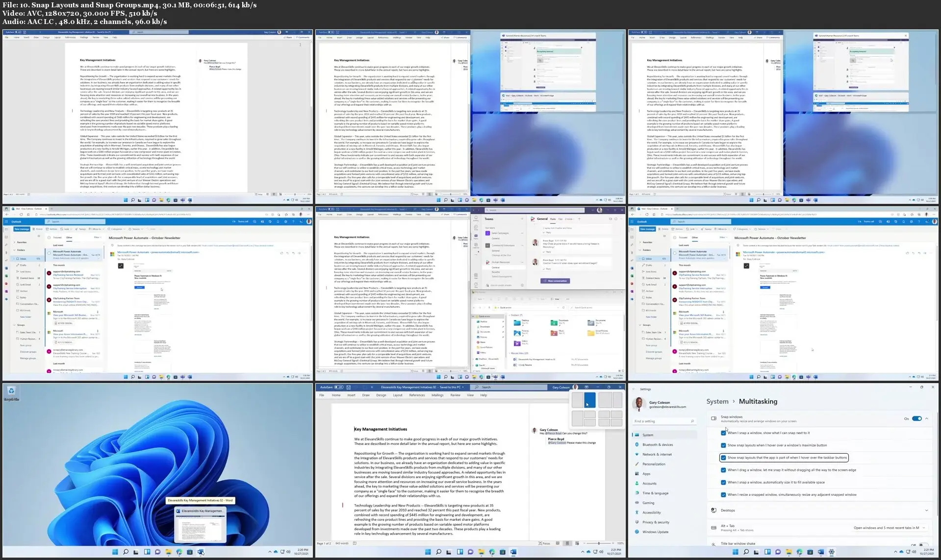941x560 pixels.
Task: Switch to Read Mode view in Word status bar
Action: click(x=559, y=543)
